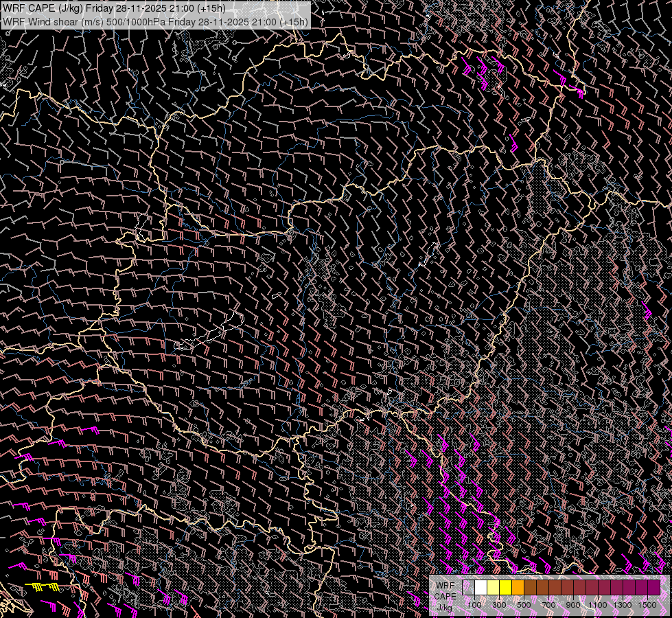Click the 300 legend scale label

click(499, 605)
